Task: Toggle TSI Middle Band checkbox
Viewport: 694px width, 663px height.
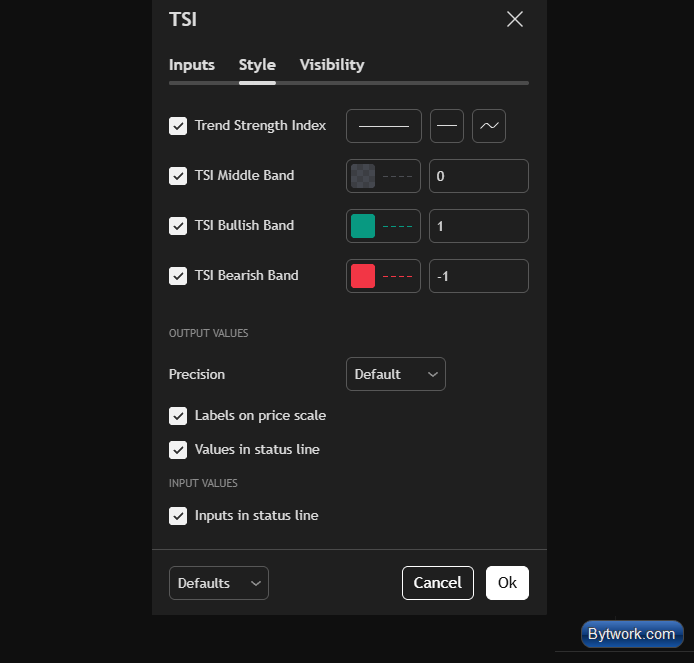Action: 178,176
